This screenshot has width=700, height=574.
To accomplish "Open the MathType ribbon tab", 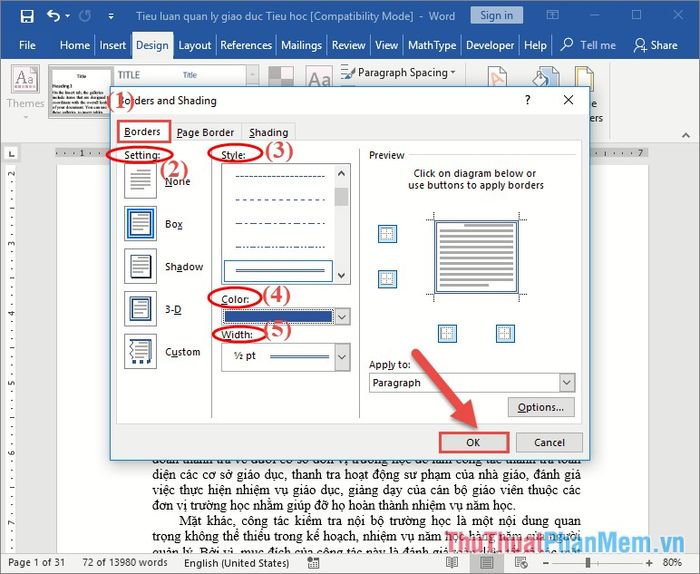I will 432,45.
